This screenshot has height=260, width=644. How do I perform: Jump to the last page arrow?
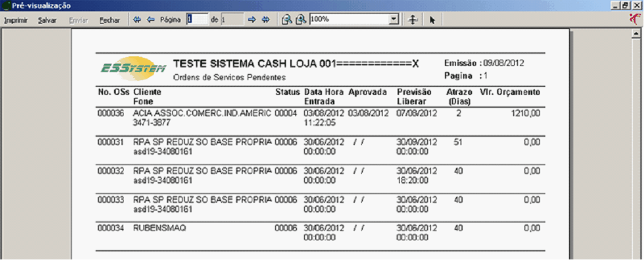(265, 20)
